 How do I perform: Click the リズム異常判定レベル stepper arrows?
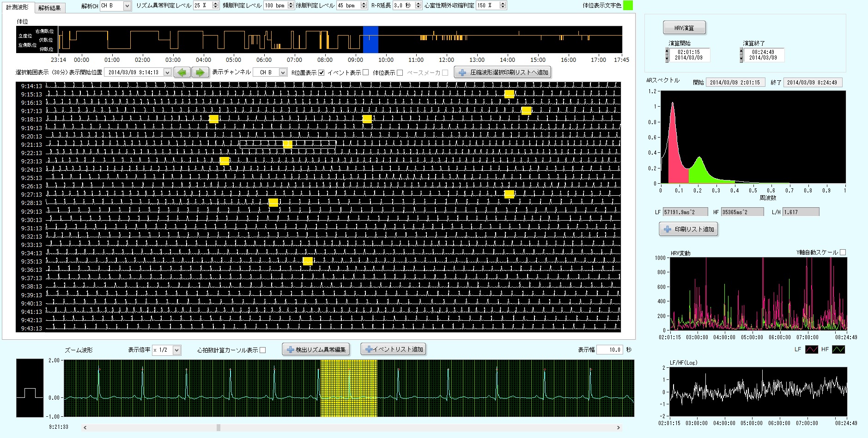point(215,6)
